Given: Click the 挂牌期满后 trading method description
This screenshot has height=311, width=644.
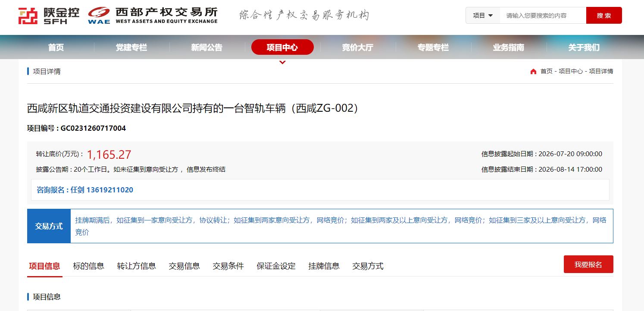Looking at the screenshot, I should pyautogui.click(x=341, y=226).
